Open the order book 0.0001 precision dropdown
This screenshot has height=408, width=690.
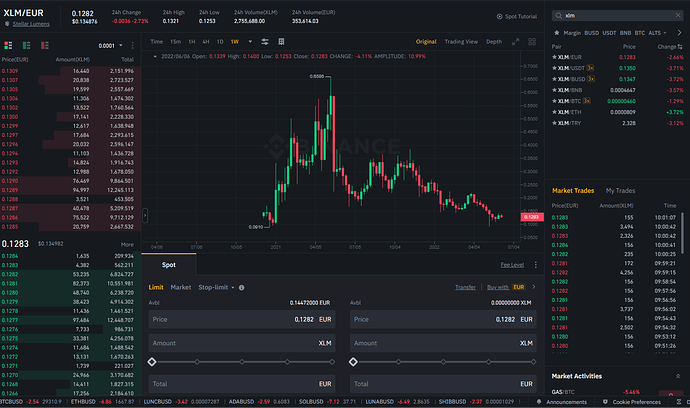[110, 46]
